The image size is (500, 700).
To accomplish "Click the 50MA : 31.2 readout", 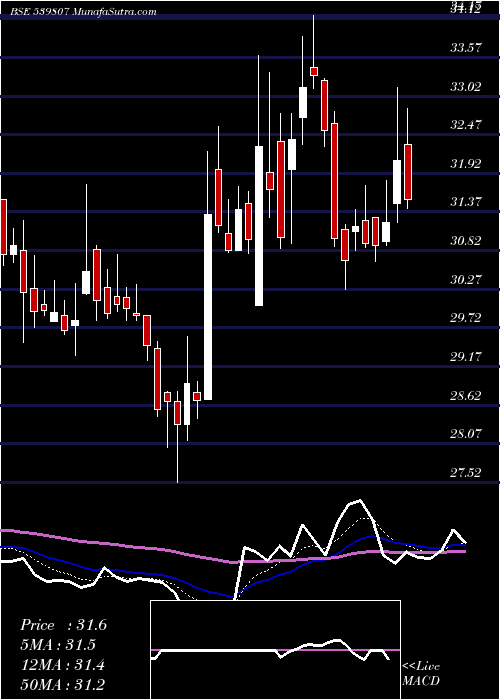I will click(x=63, y=684).
